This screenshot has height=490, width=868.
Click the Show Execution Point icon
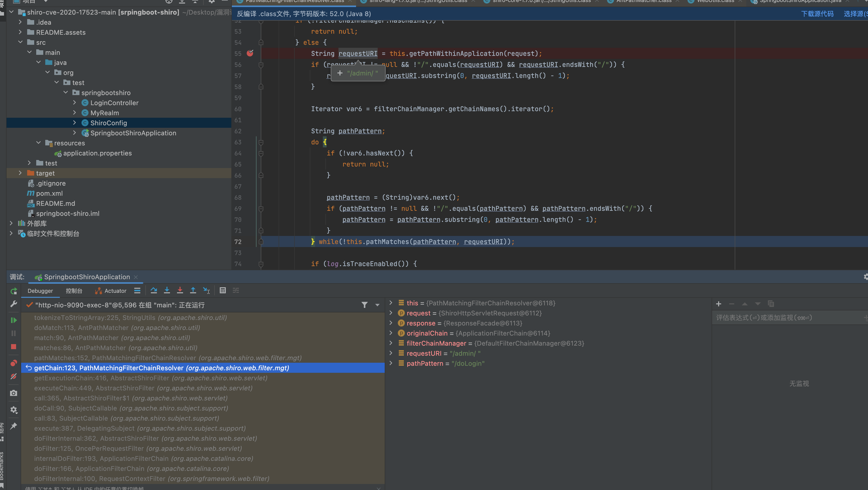click(137, 290)
